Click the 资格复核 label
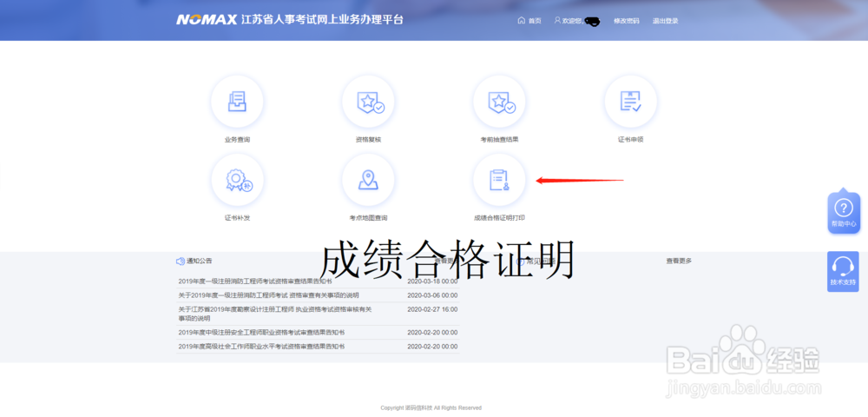The image size is (868, 417). pos(368,140)
